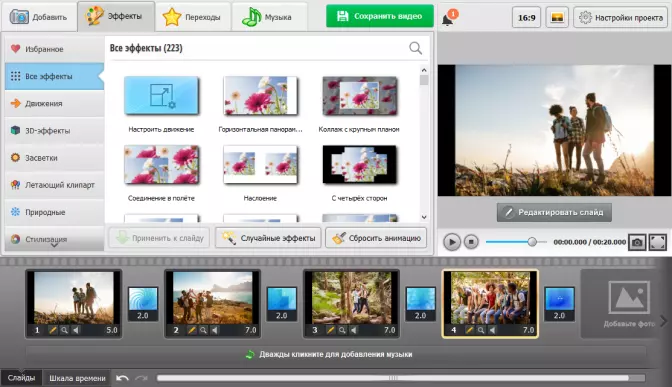Click Редактировать слайд button
The height and width of the screenshot is (387, 672).
(x=554, y=213)
